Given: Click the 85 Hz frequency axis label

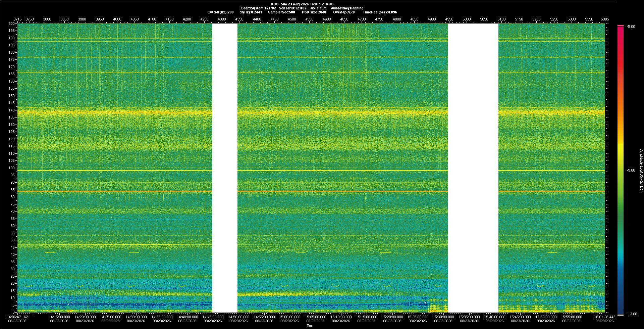Looking at the screenshot, I should point(13,190).
